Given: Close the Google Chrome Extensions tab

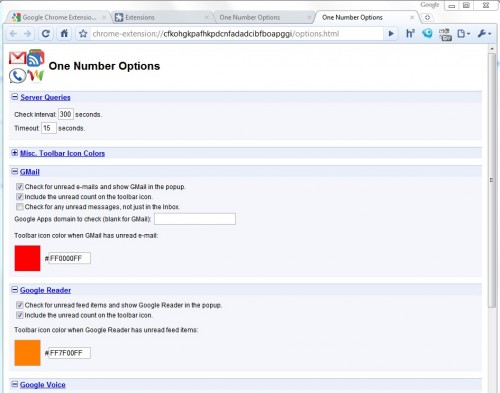Looking at the screenshot, I should pyautogui.click(x=104, y=17).
